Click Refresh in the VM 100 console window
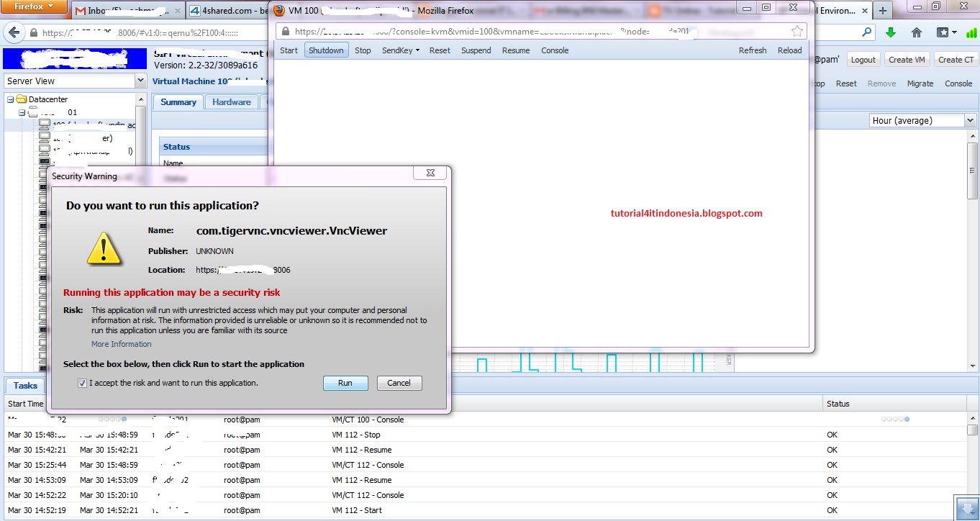 click(x=753, y=50)
